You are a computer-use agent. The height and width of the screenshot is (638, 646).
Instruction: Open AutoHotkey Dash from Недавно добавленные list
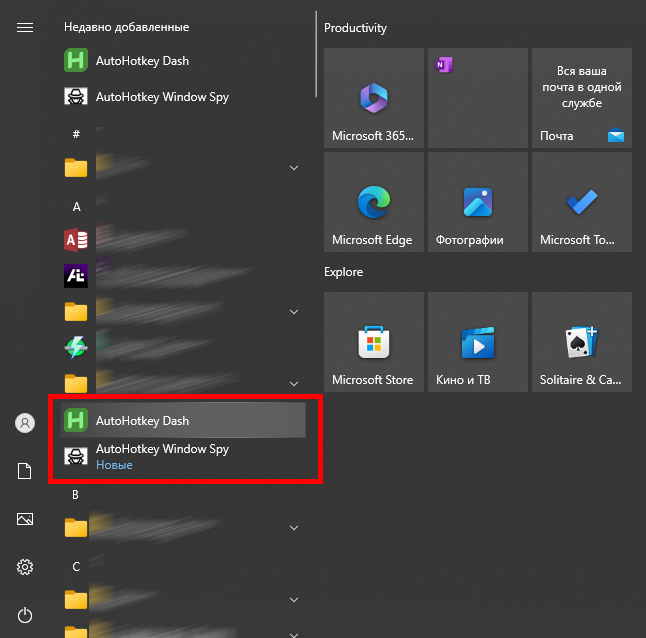(x=142, y=61)
